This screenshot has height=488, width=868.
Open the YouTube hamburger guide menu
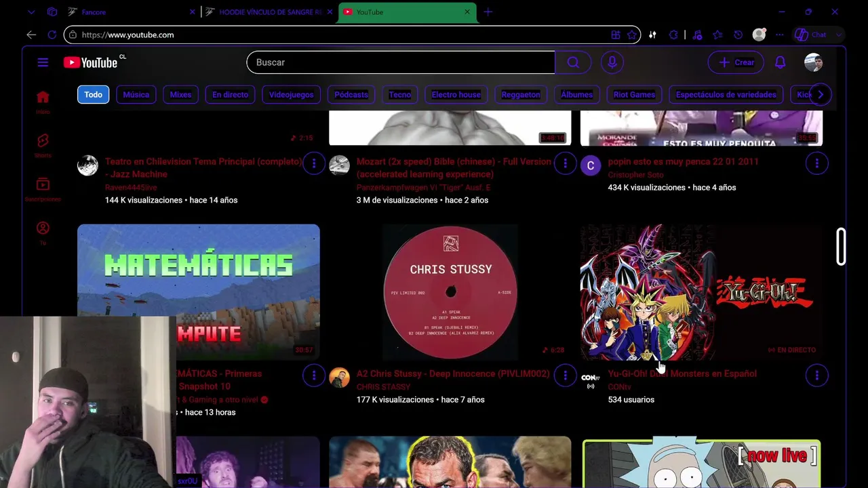43,62
